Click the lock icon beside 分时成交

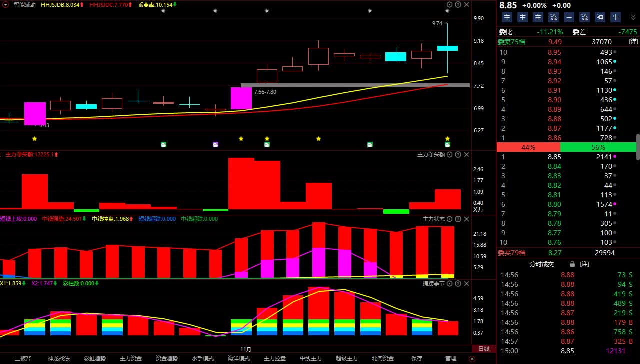[x=573, y=264]
